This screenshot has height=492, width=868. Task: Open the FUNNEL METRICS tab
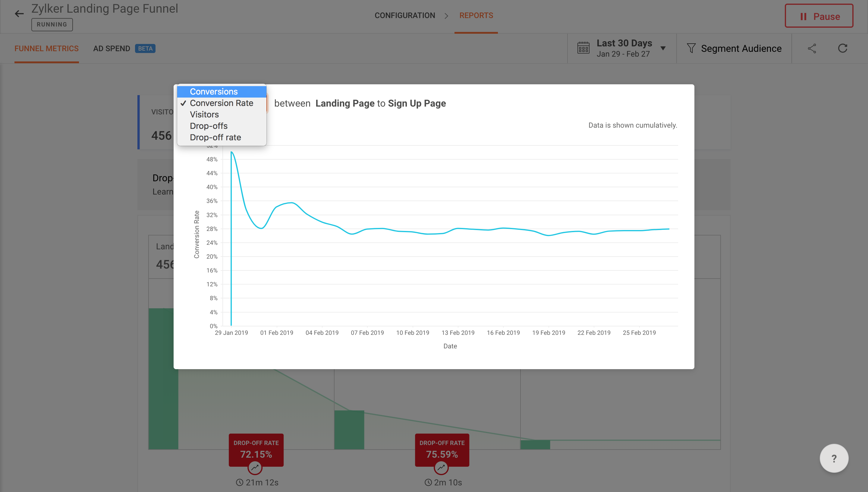point(46,49)
